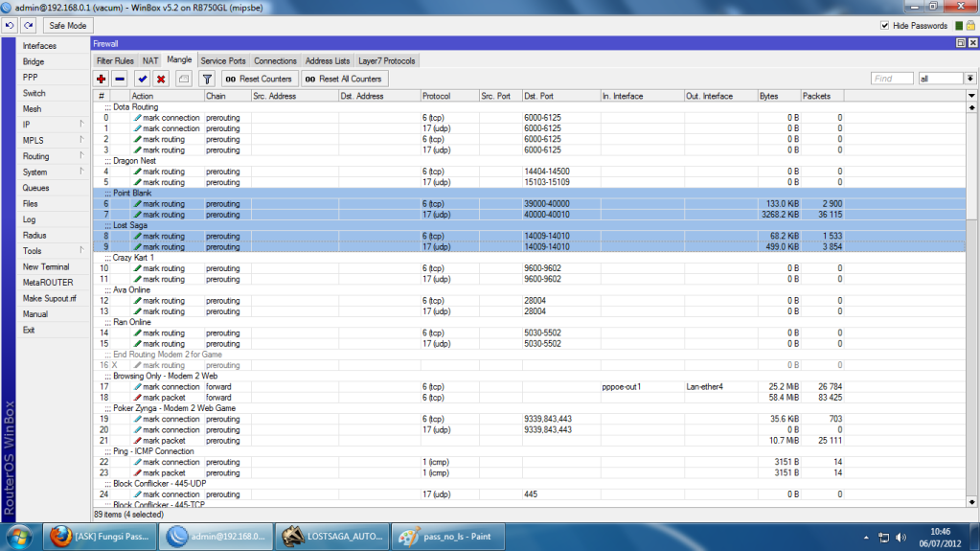Sort by the Dst. Port column header

point(560,97)
